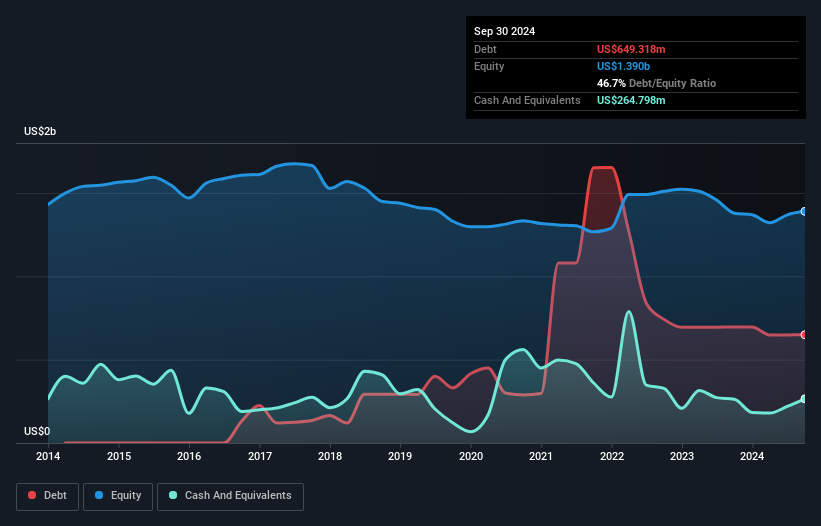Click the teal dot in Cash legend
Viewport: 821px width, 526px height.
tap(174, 496)
